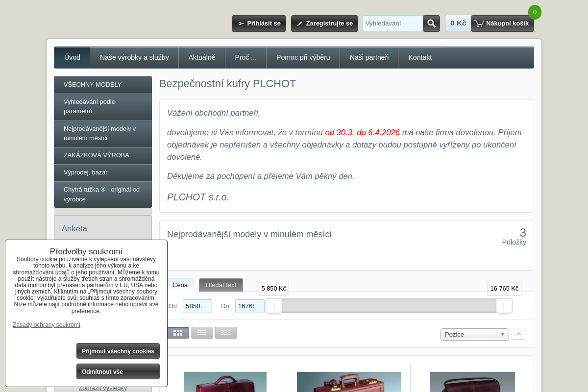Viewport: 588px width, 392px height.
Task: Click the 0 Kč cart total
Action: 458,23
